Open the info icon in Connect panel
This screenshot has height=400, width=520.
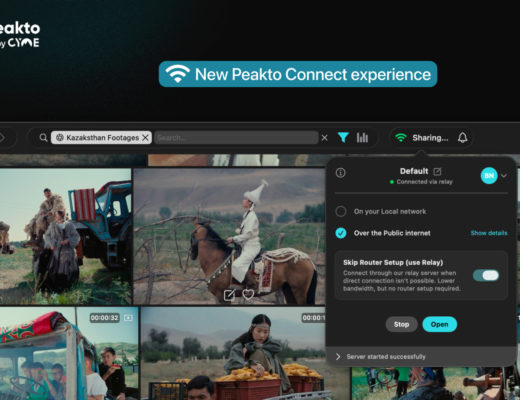(x=340, y=173)
